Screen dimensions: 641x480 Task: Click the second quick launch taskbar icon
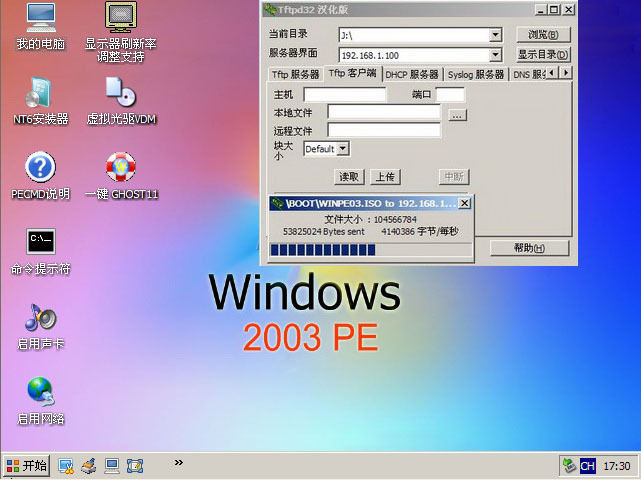(x=89, y=466)
